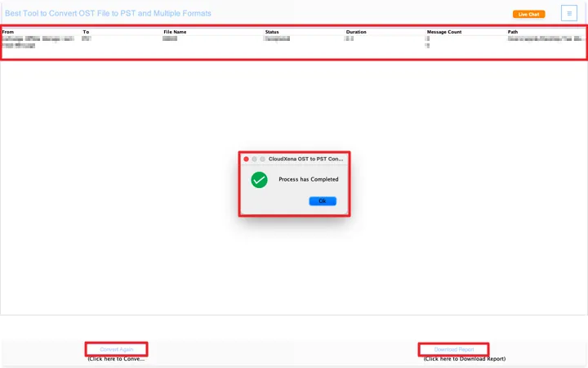Click the Message Count column header

pyautogui.click(x=444, y=32)
